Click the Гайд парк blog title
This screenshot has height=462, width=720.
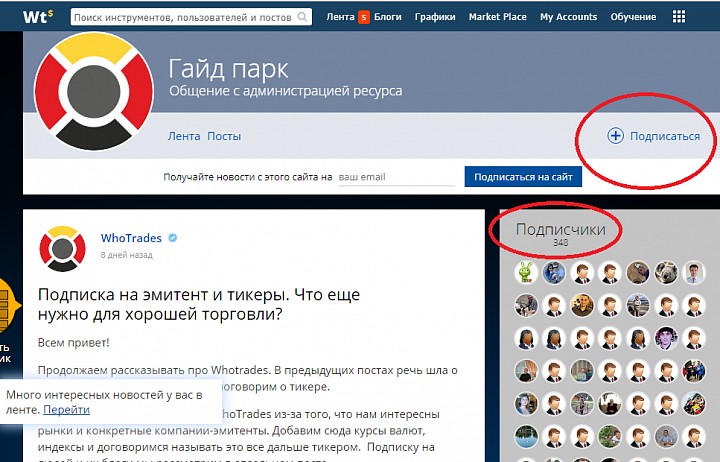[x=228, y=69]
